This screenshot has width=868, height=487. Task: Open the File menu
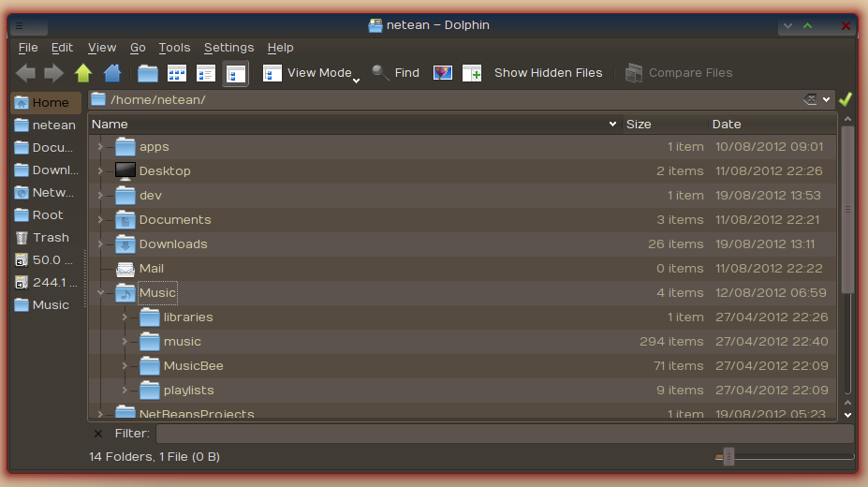(x=28, y=48)
